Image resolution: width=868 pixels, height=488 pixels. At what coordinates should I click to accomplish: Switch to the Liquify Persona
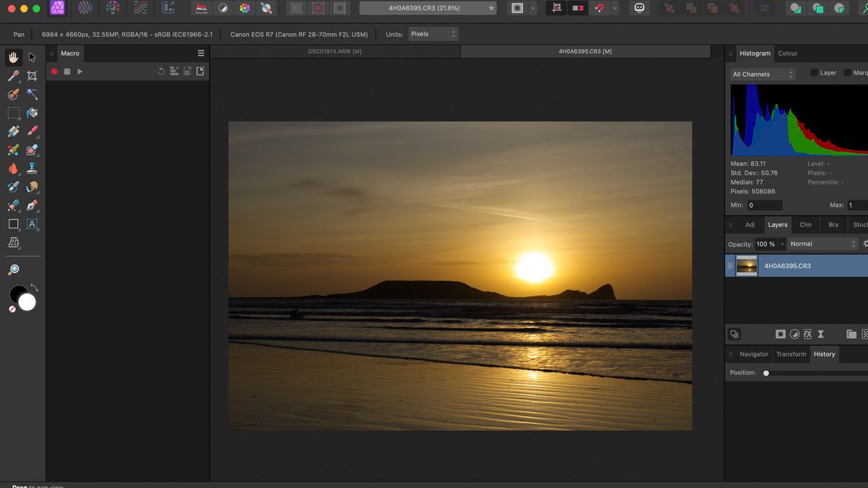(85, 9)
